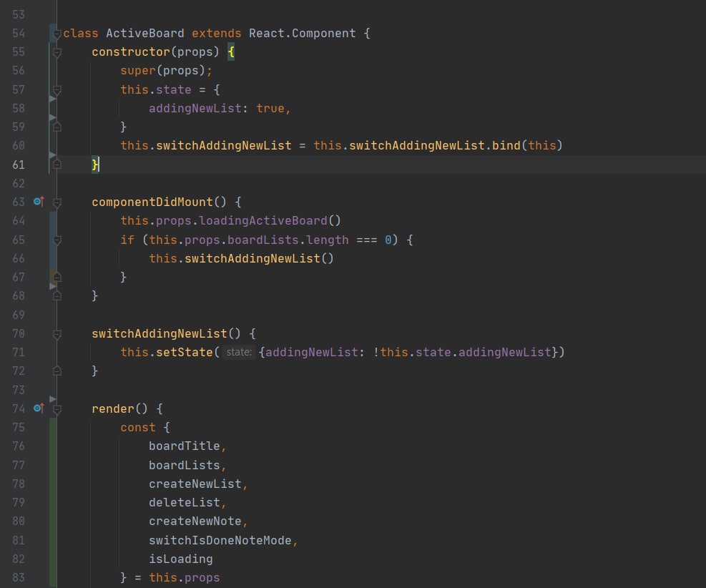
Task: Place cursor on ActiveBoard class name
Action: pos(145,34)
